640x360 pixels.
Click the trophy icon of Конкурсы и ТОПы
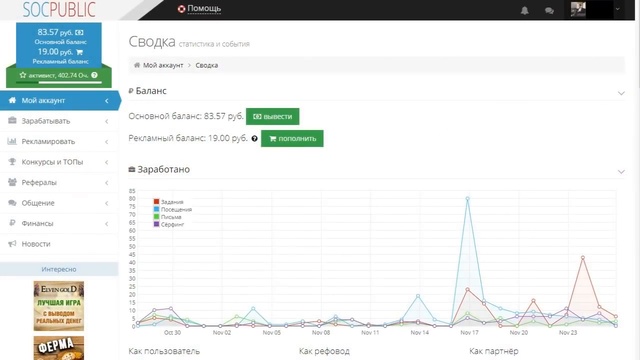pos(12,162)
